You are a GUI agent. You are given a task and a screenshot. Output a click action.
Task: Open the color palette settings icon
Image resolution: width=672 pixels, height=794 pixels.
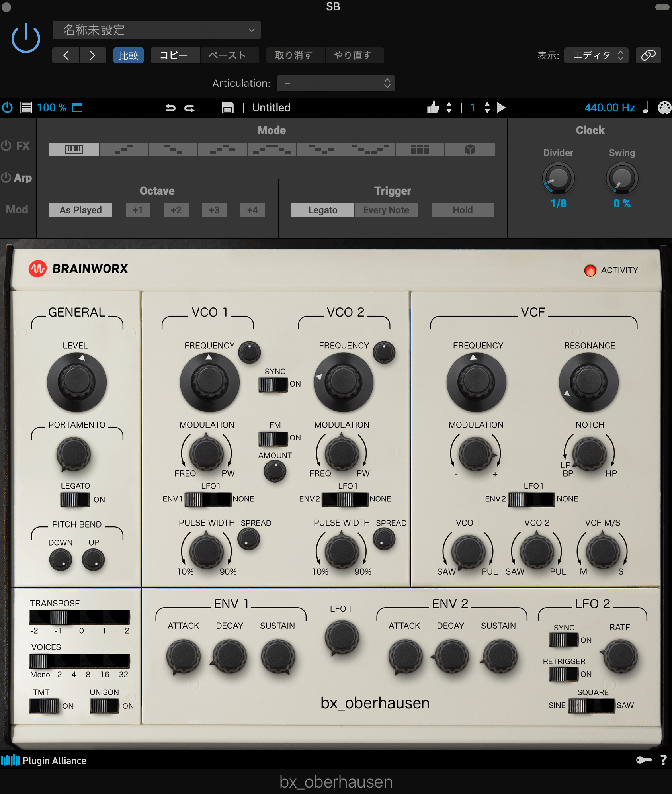pos(664,108)
